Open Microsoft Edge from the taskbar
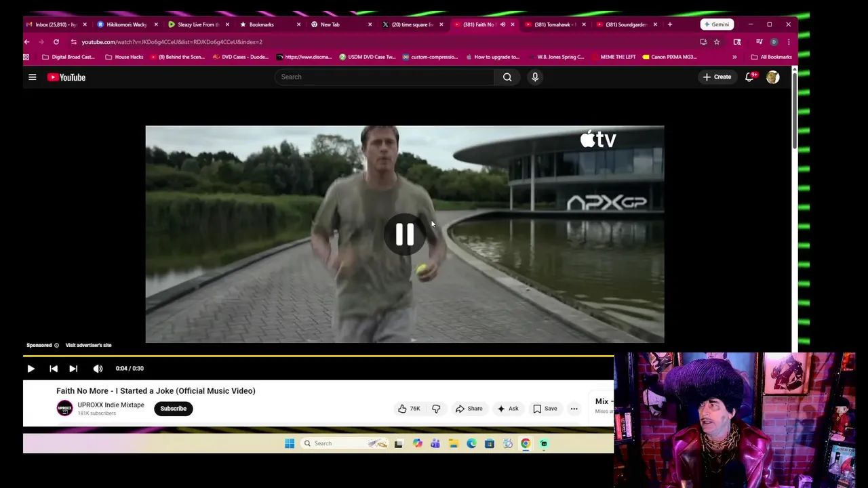This screenshot has height=488, width=868. 471,444
